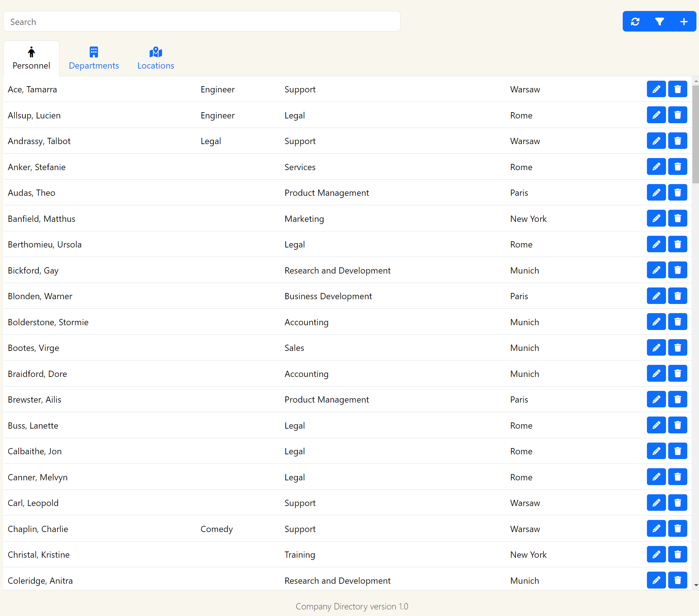Click the vertical scrollbar thumb

click(695, 134)
